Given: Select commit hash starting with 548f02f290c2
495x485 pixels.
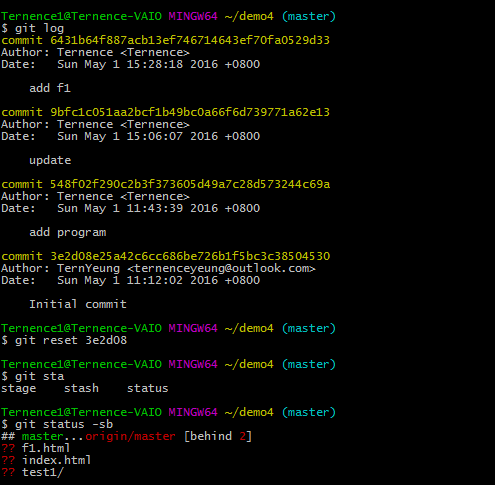Looking at the screenshot, I should (x=190, y=184).
